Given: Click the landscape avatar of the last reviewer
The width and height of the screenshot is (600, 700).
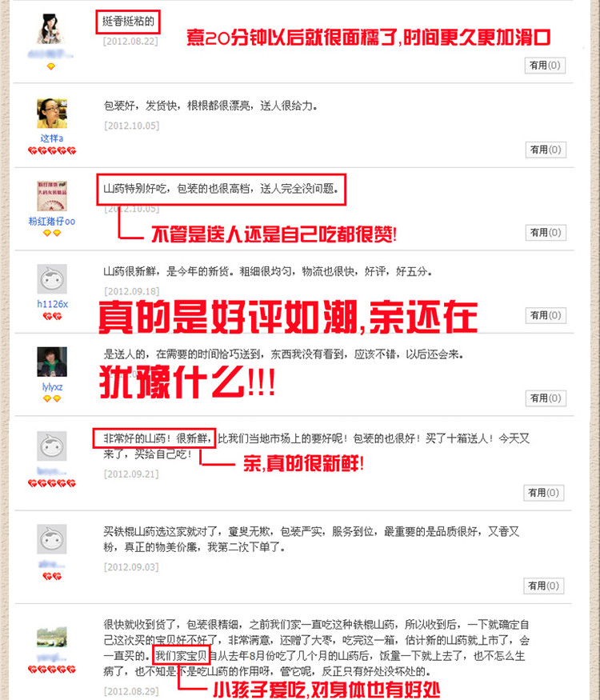Looking at the screenshot, I should pos(52,637).
